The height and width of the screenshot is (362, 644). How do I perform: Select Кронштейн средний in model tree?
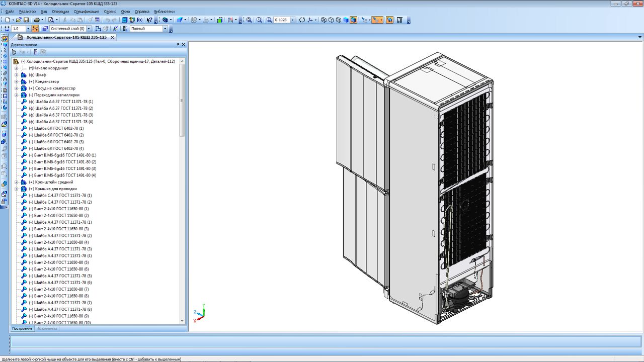click(51, 182)
